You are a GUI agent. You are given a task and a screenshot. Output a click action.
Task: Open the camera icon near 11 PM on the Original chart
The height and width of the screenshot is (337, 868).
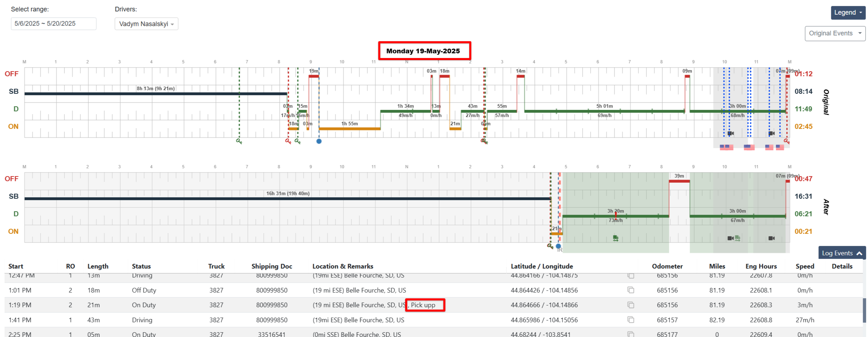pyautogui.click(x=772, y=133)
